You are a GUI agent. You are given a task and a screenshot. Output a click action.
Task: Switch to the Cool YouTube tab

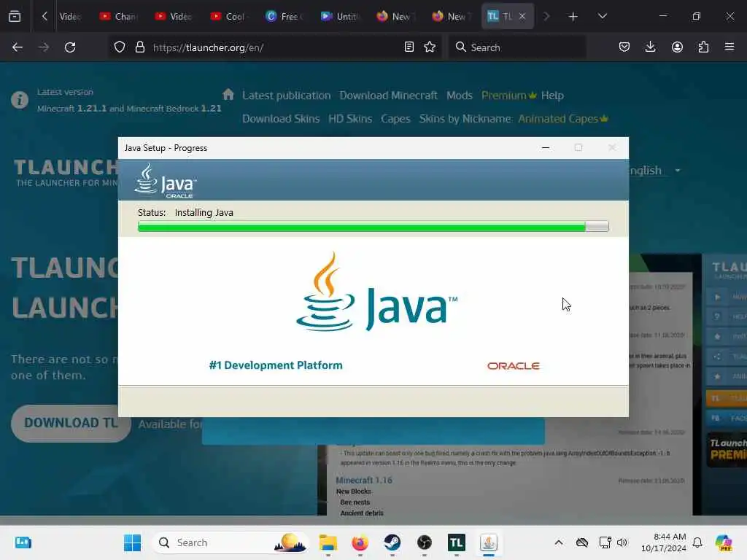tap(228, 16)
